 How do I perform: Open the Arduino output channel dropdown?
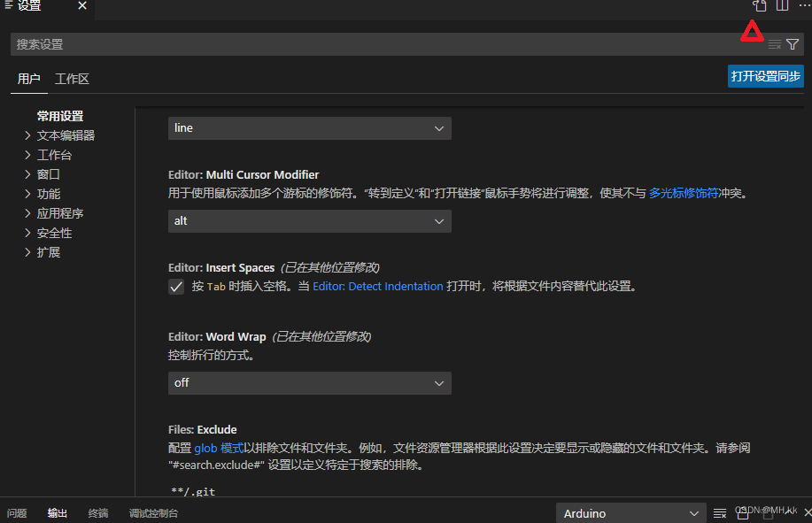[630, 512]
